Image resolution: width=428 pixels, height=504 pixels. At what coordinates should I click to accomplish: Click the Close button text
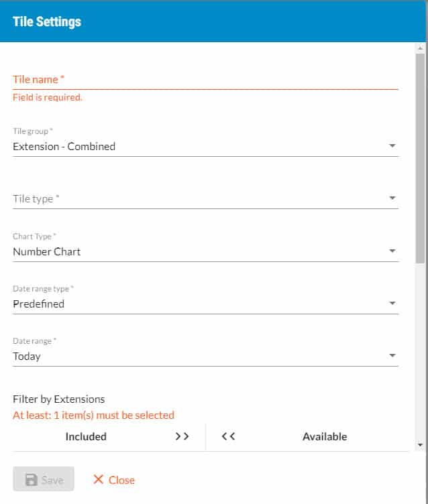point(121,480)
